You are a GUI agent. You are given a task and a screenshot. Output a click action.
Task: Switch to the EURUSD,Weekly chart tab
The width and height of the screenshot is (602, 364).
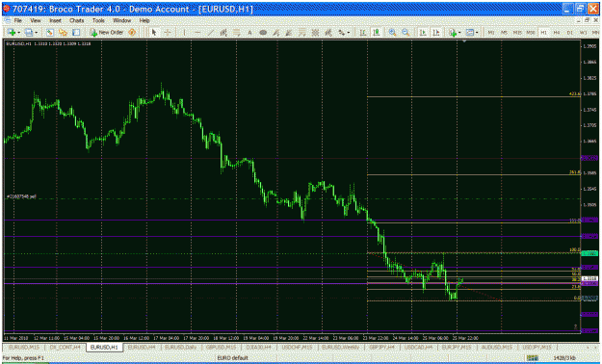coord(341,347)
